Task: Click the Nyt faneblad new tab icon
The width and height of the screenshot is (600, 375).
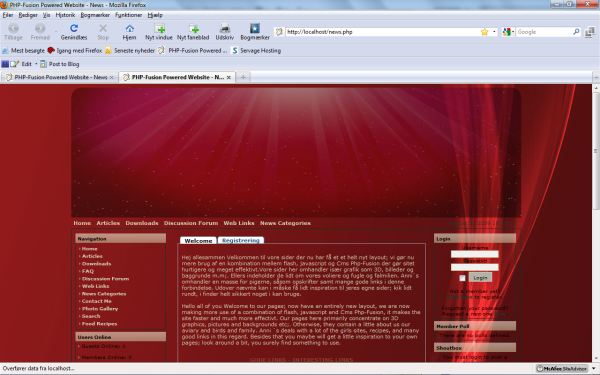Action: click(x=193, y=28)
